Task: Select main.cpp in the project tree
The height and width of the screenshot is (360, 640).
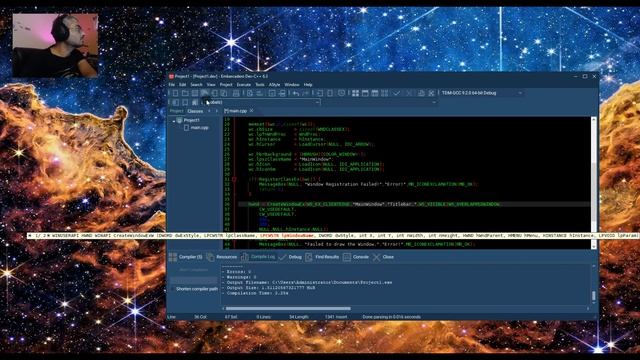Action: coord(200,128)
